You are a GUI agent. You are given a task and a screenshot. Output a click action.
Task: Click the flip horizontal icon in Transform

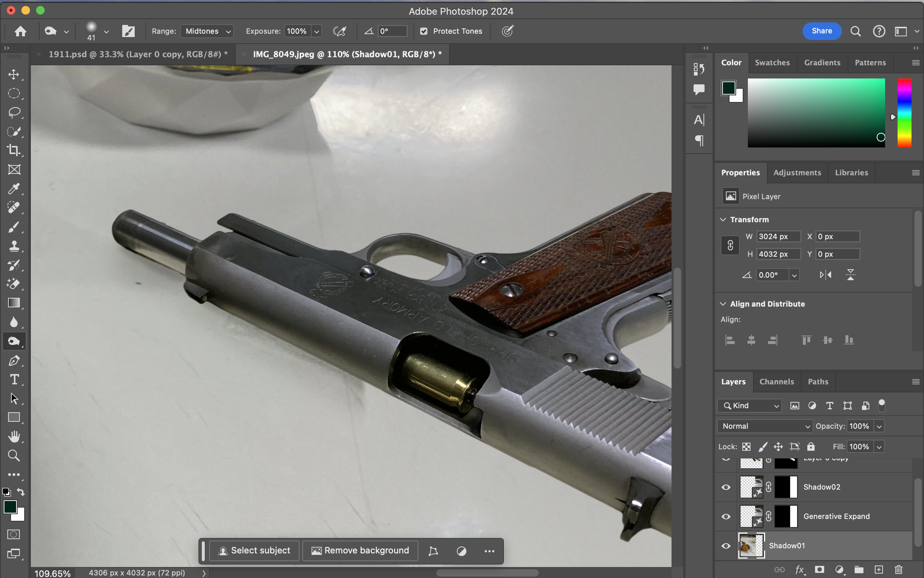coord(825,275)
